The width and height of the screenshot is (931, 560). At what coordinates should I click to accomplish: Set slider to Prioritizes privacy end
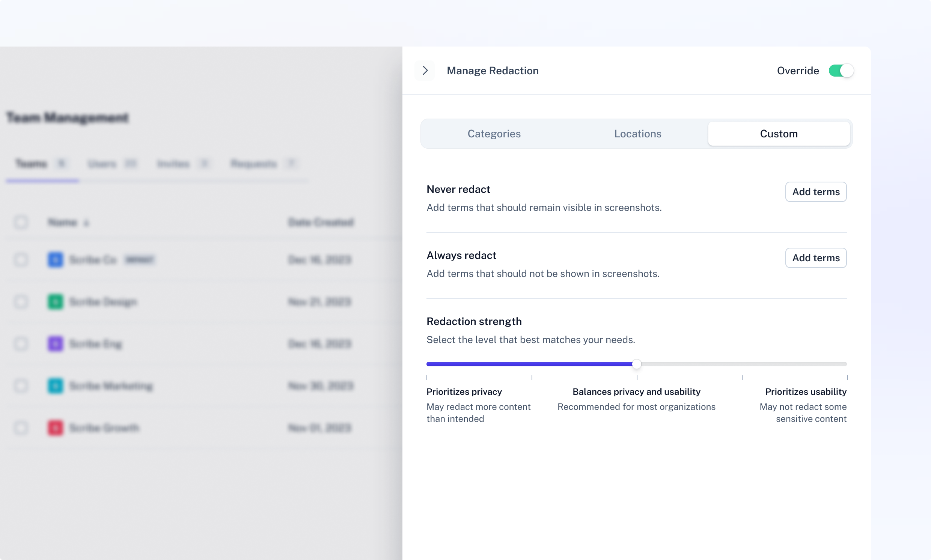tap(428, 364)
